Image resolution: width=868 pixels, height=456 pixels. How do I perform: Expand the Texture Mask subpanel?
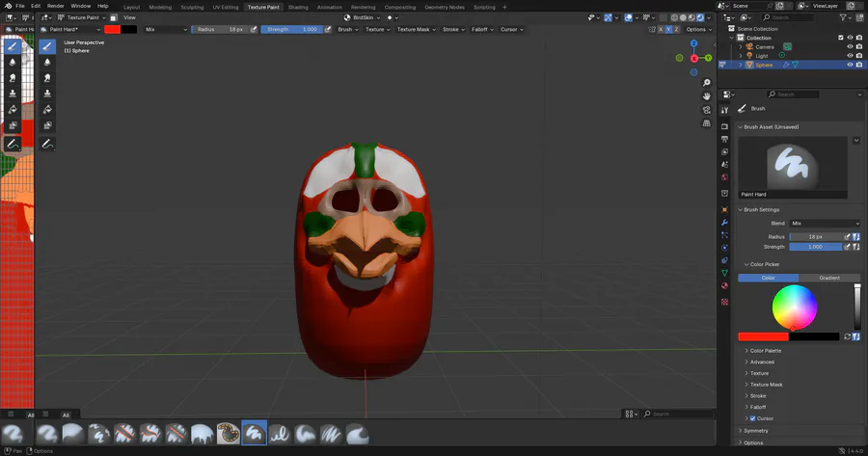pyautogui.click(x=766, y=385)
